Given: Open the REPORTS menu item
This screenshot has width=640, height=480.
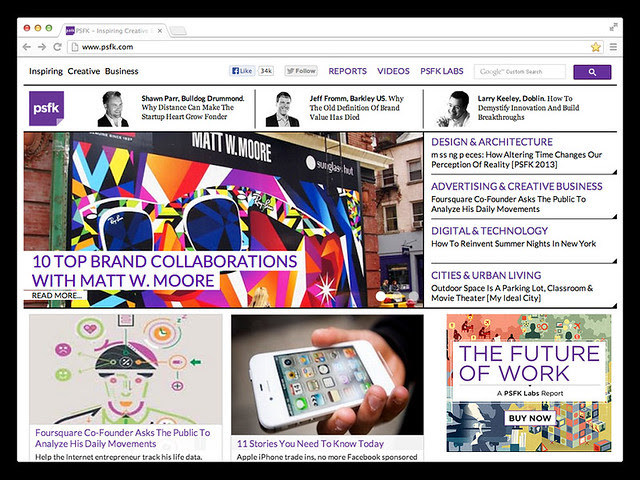Looking at the screenshot, I should tap(348, 71).
